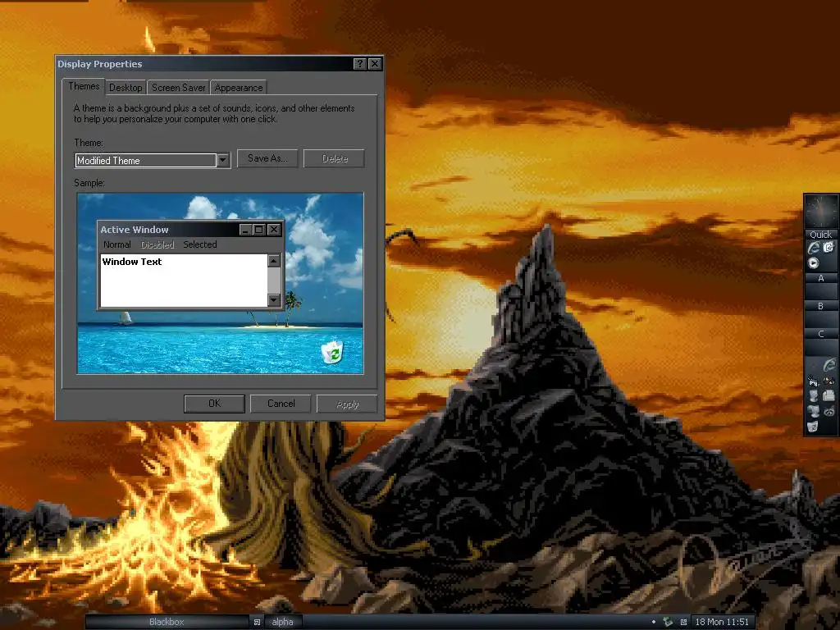Screen dimensions: 840x630
Task: Click 'Normal' in Active Window sample
Action: tap(116, 244)
